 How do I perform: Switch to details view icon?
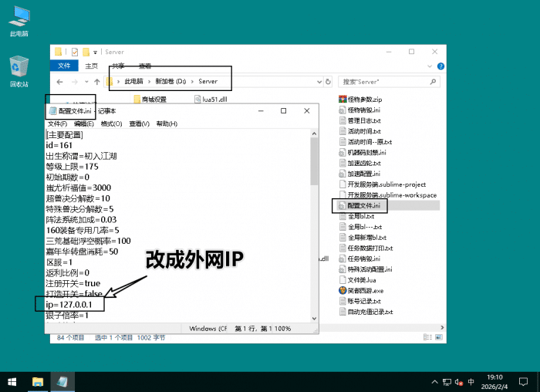pos(427,337)
